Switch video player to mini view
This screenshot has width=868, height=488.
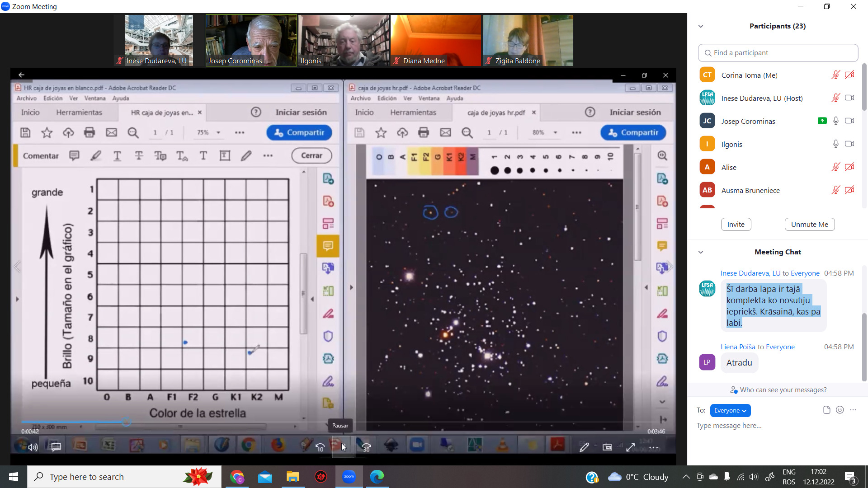click(607, 447)
